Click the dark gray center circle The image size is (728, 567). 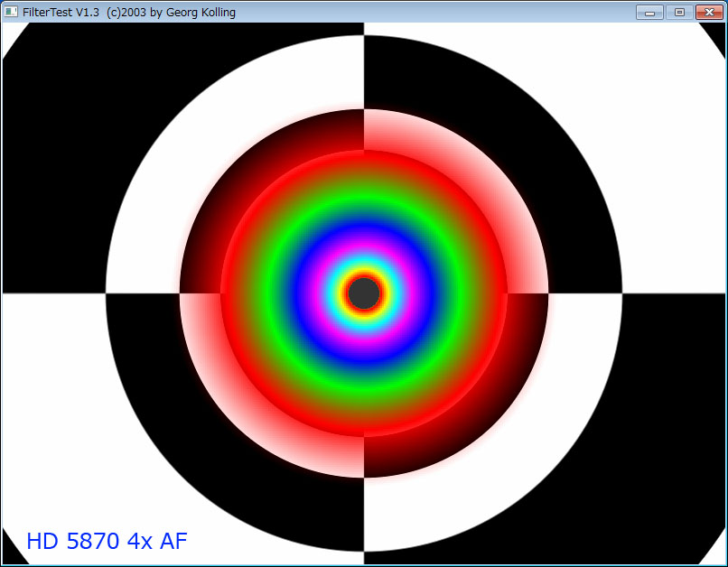364,293
